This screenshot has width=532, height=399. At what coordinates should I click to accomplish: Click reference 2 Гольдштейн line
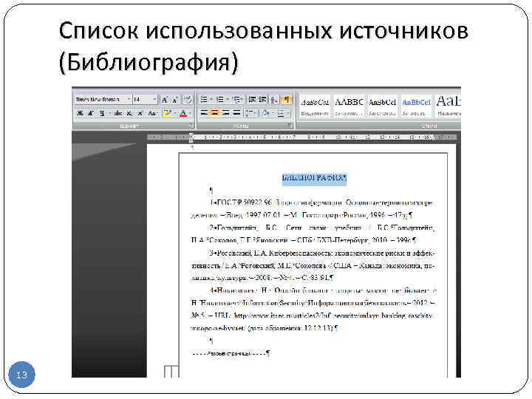322,228
